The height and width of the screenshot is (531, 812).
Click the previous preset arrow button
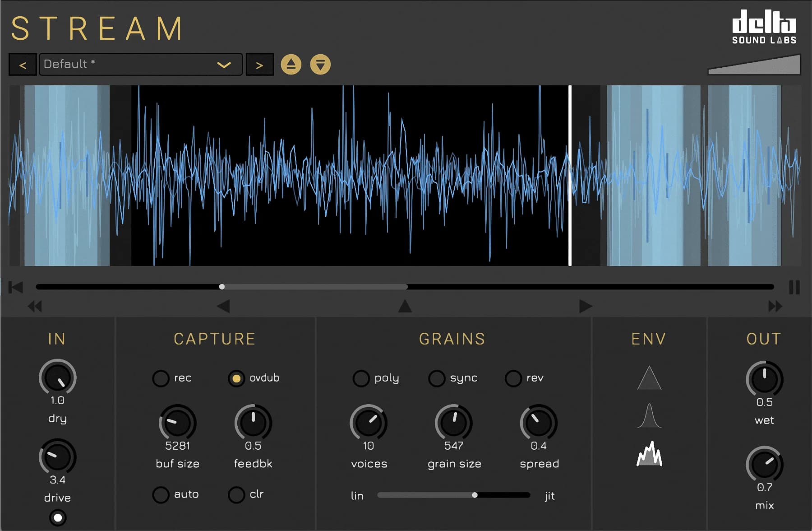[23, 64]
